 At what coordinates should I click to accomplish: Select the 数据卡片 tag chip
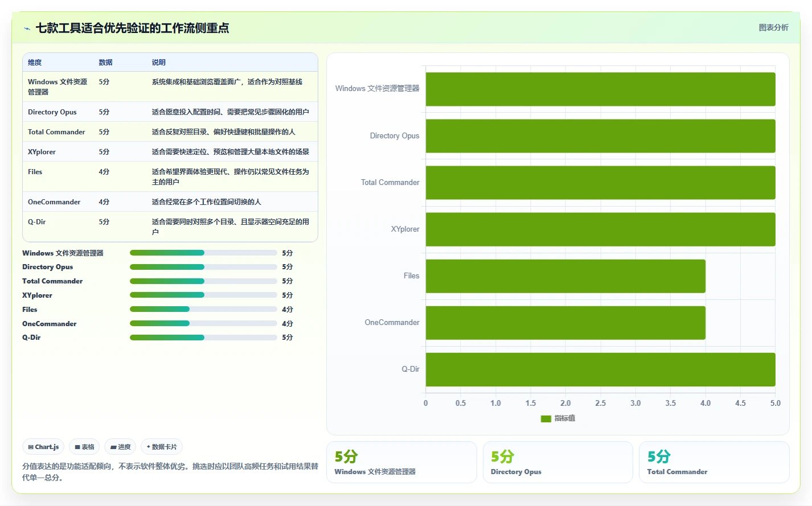[162, 447]
